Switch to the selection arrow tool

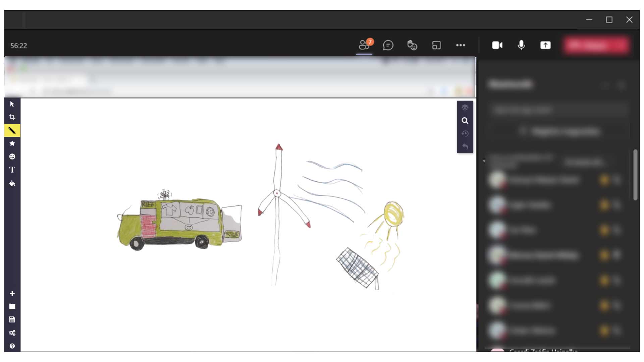click(12, 104)
